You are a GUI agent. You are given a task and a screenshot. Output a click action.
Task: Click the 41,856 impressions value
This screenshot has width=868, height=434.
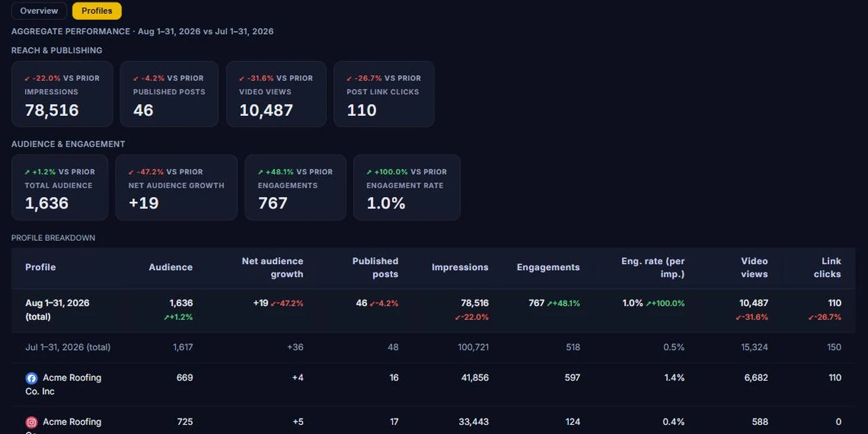pyautogui.click(x=475, y=378)
